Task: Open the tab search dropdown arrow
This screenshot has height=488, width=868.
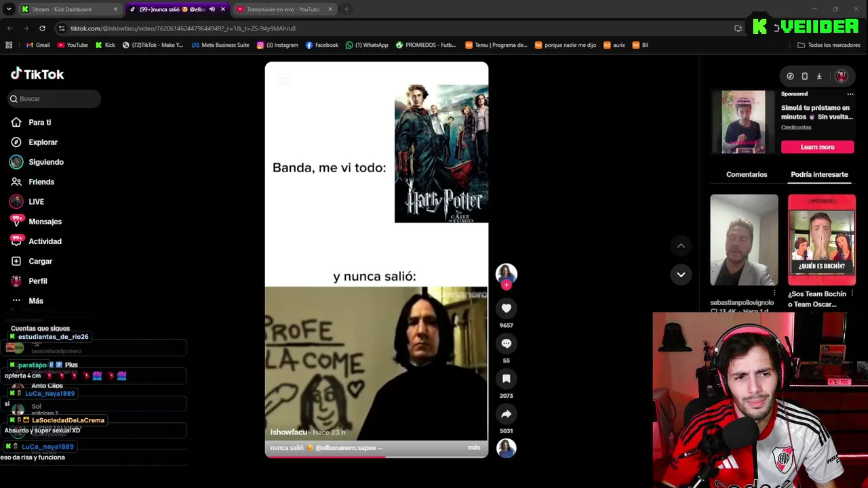Action: coord(9,9)
